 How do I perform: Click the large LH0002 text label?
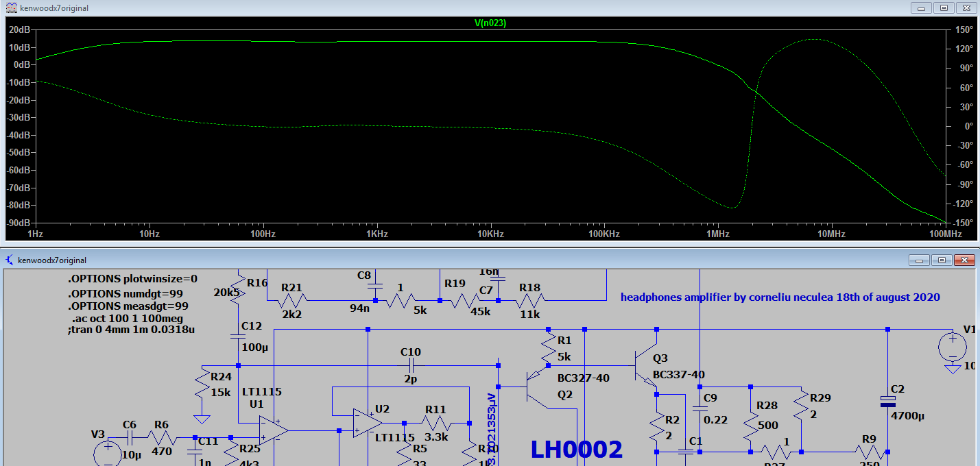(x=576, y=450)
